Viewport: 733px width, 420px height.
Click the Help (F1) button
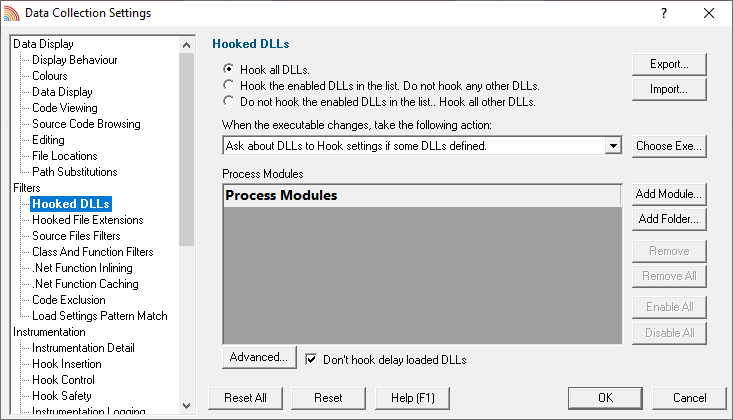[412, 398]
